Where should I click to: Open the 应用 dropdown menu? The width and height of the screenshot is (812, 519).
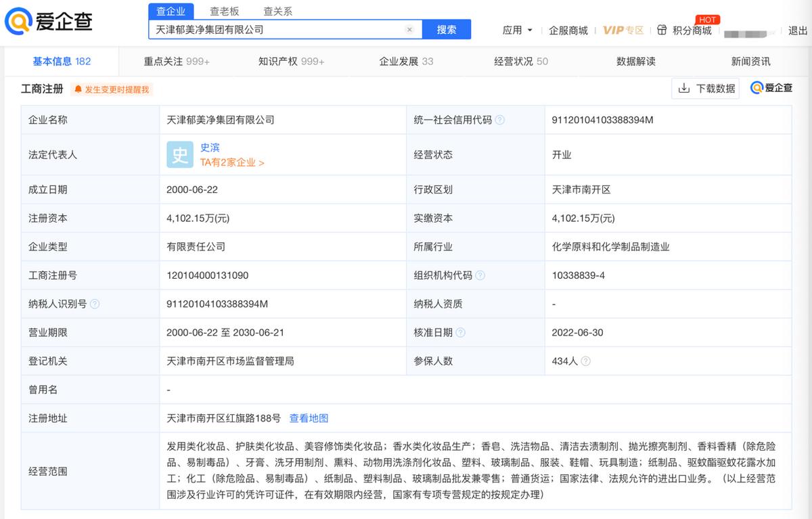(x=518, y=30)
